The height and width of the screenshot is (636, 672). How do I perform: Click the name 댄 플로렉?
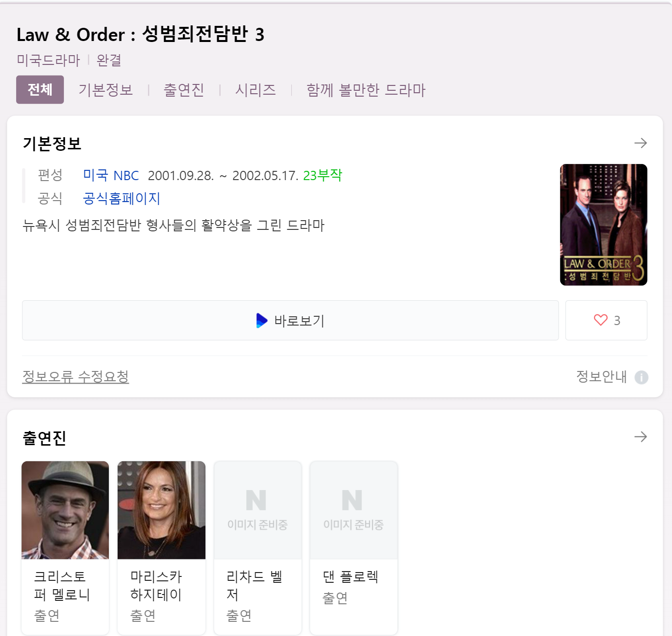click(x=350, y=577)
